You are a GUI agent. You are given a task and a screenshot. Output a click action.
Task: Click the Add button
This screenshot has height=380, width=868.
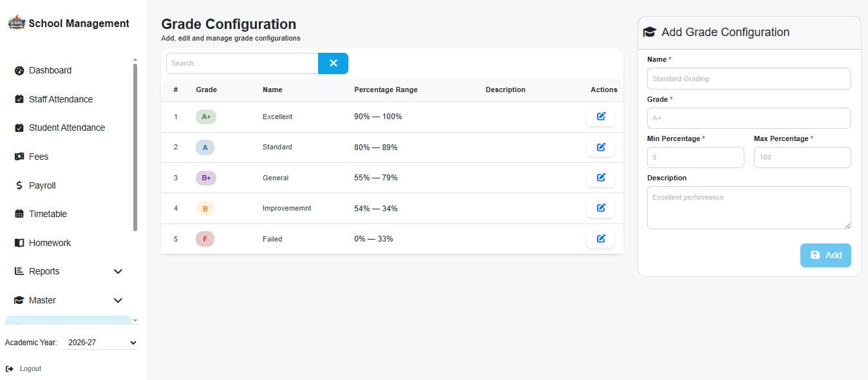[x=826, y=255]
